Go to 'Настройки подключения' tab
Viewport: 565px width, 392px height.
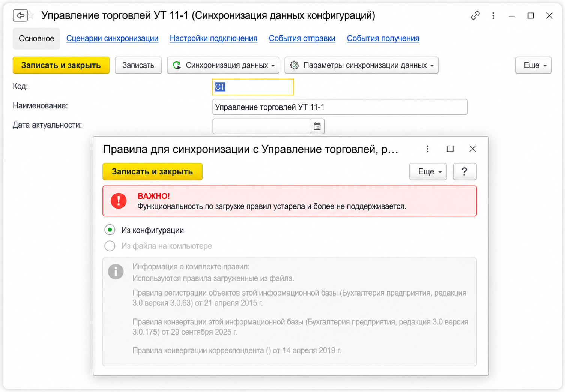(x=213, y=38)
